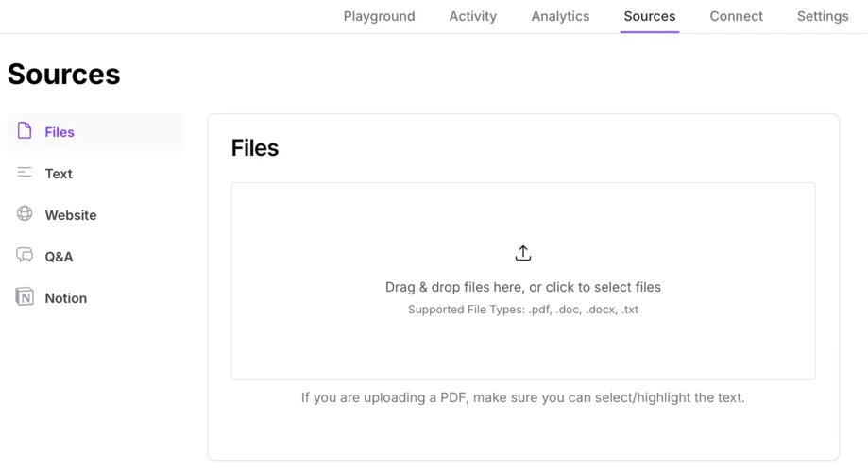
Task: Switch to the Playground tab
Action: (x=379, y=16)
